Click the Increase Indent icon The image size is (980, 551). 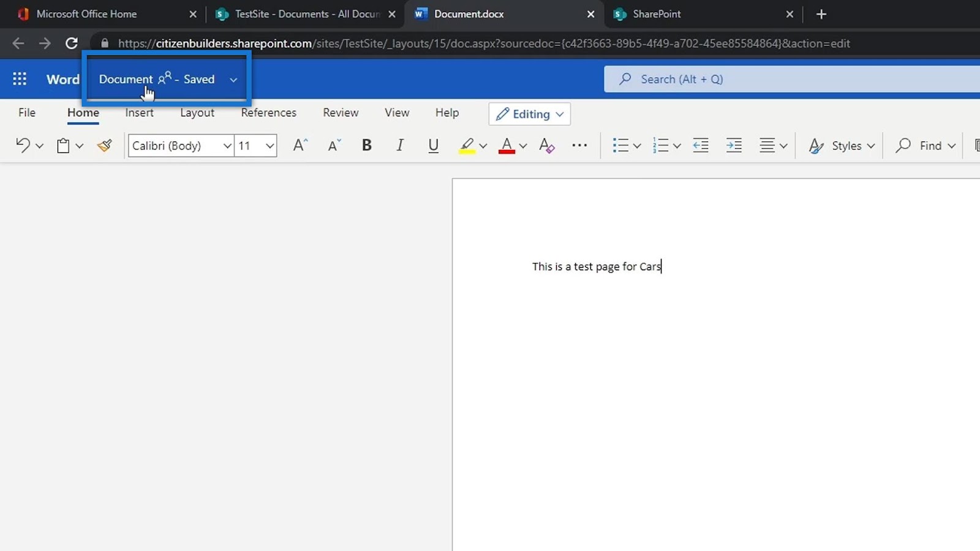[x=733, y=145]
